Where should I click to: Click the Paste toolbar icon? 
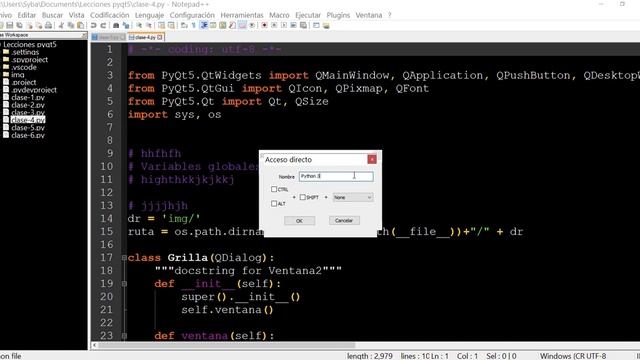coord(80,25)
